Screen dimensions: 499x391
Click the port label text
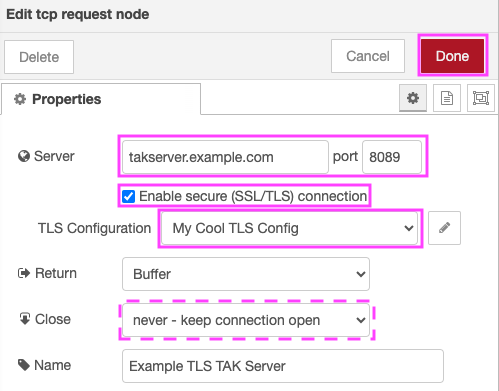[x=345, y=157]
